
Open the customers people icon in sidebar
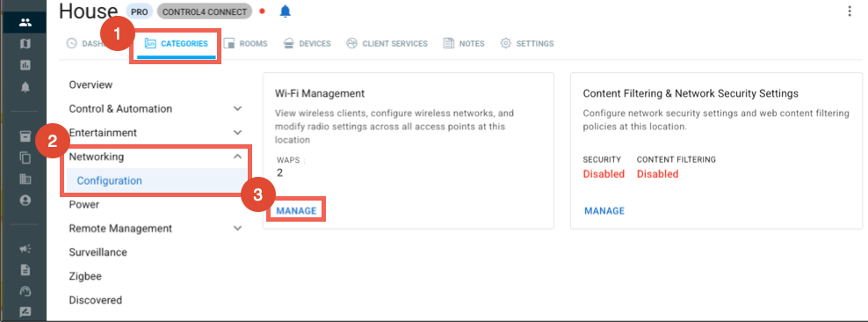click(25, 23)
